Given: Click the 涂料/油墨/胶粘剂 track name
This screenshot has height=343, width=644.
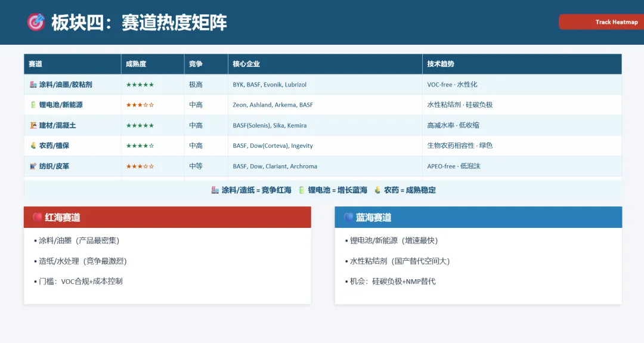Looking at the screenshot, I should click(x=66, y=84).
